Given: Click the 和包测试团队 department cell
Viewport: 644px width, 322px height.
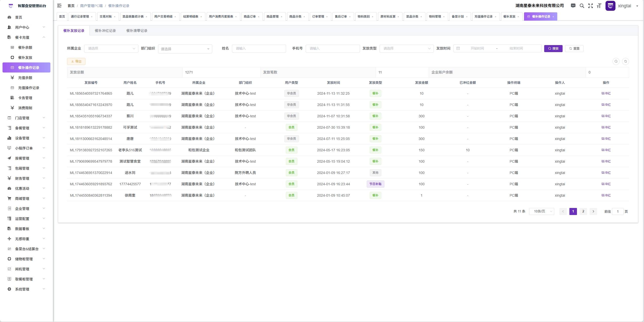Looking at the screenshot, I should click(245, 150).
